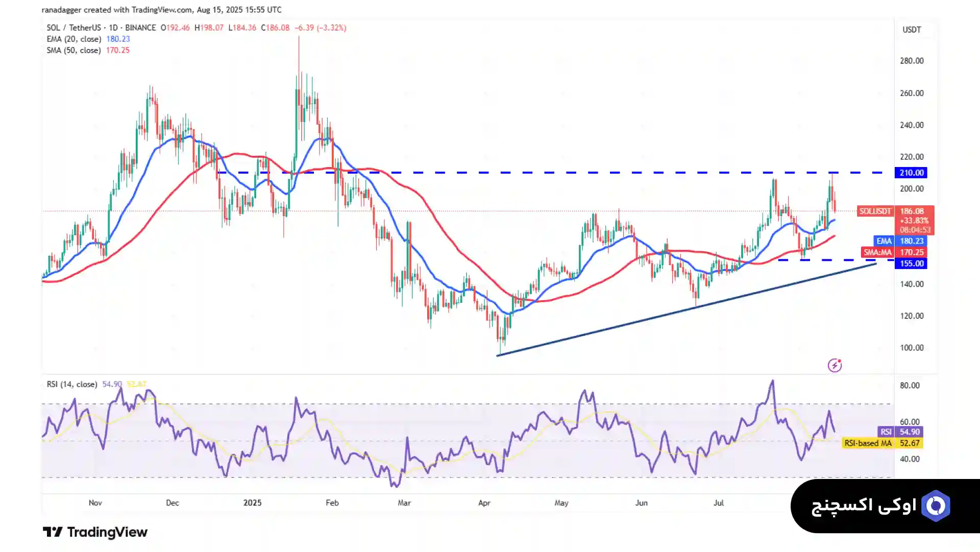Open the USDT currency selector
This screenshot has width=980, height=552.
pos(912,30)
